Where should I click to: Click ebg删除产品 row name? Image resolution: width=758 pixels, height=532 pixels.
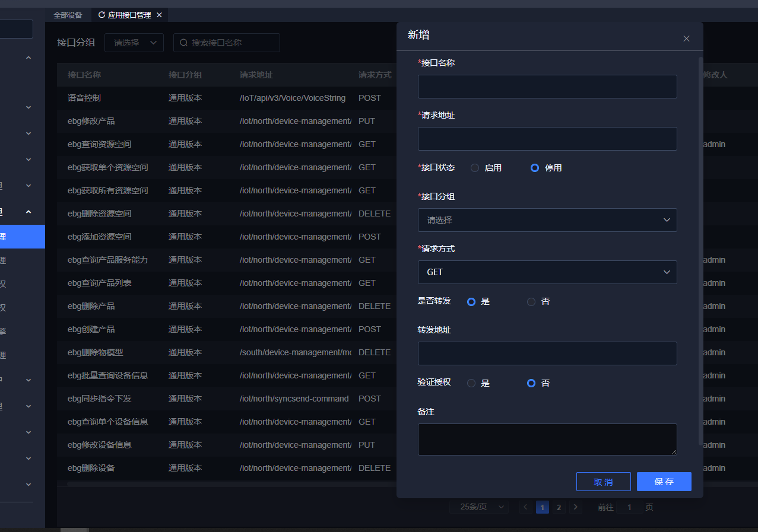91,306
